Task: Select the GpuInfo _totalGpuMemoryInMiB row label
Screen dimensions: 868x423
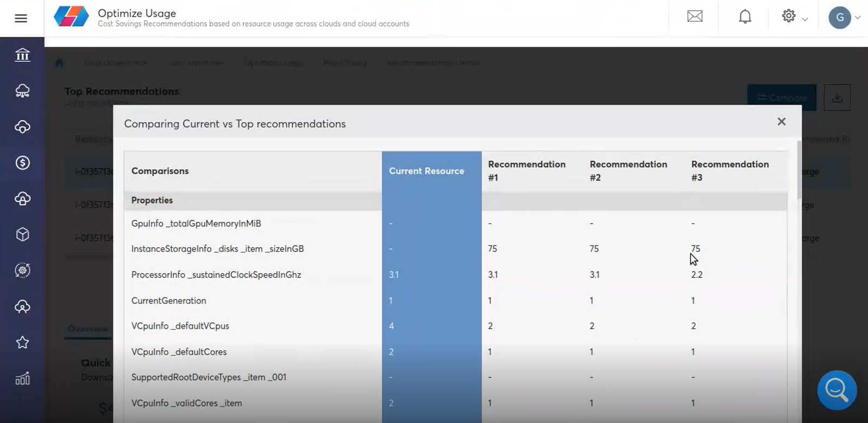Action: (x=196, y=223)
